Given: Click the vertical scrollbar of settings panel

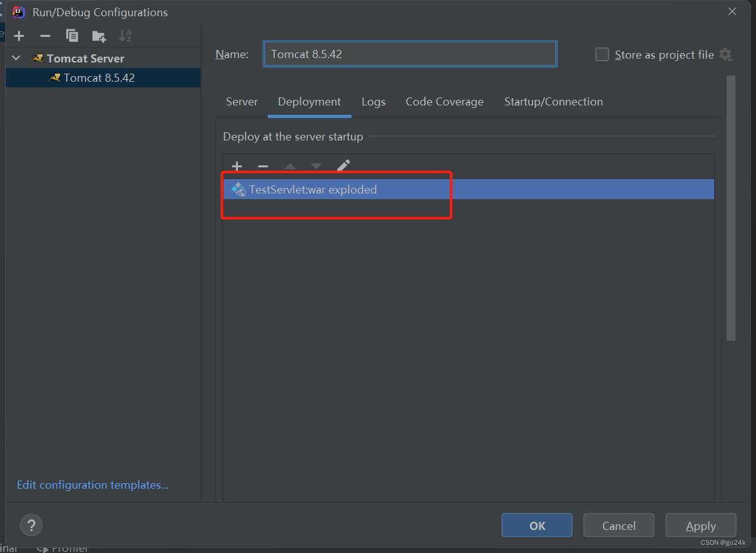Looking at the screenshot, I should 731,208.
